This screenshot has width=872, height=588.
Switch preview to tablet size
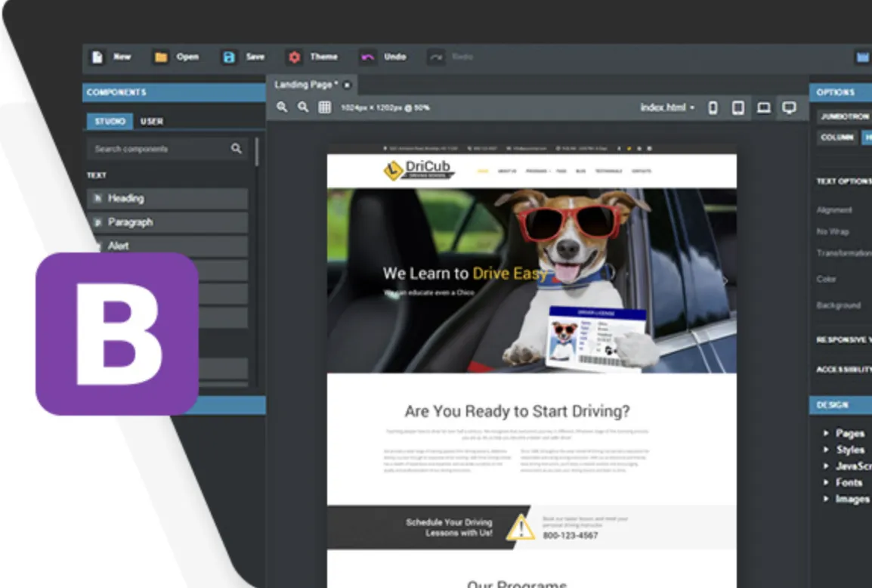pyautogui.click(x=738, y=107)
